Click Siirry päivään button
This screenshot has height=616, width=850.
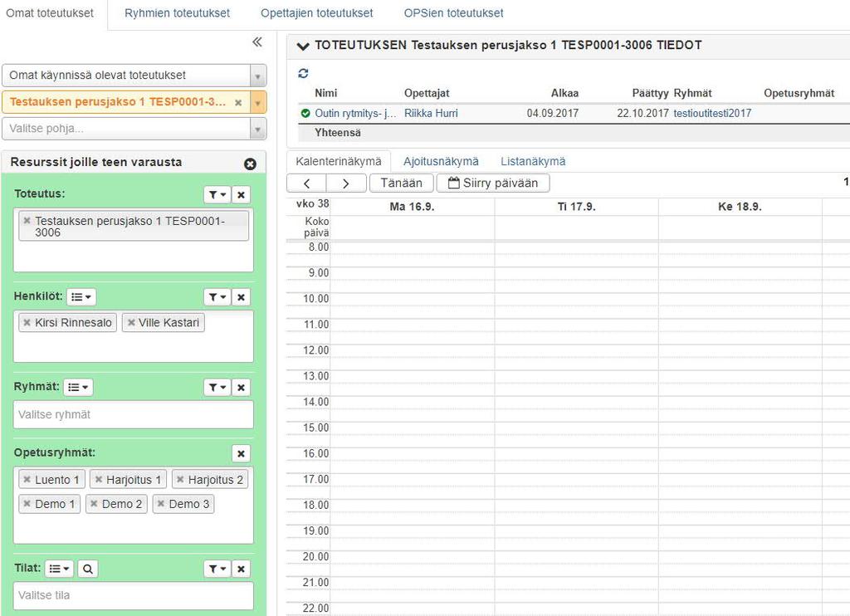coord(493,183)
